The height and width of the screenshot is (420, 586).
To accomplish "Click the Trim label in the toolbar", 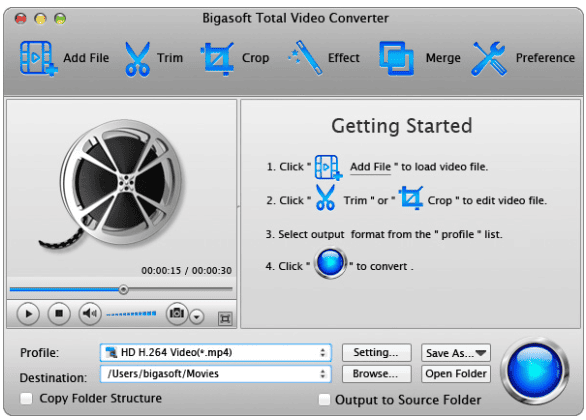I will pyautogui.click(x=170, y=58).
